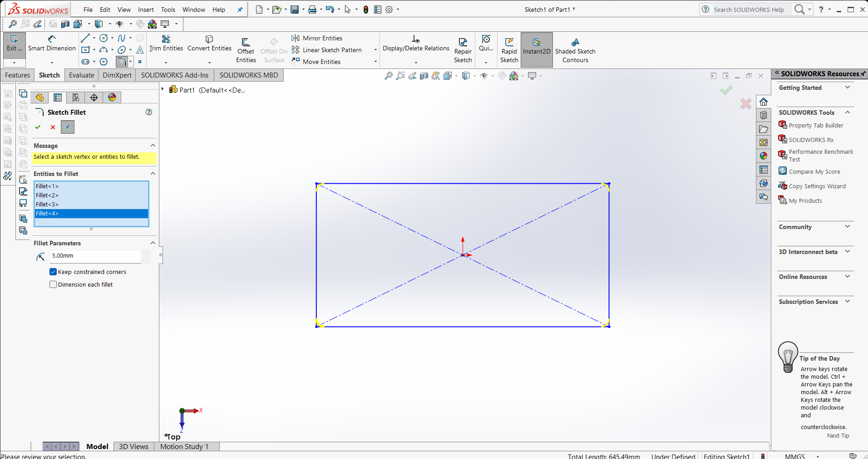The width and height of the screenshot is (868, 459).
Task: Click Appearances sphere icon in task pane
Action: coord(764,156)
